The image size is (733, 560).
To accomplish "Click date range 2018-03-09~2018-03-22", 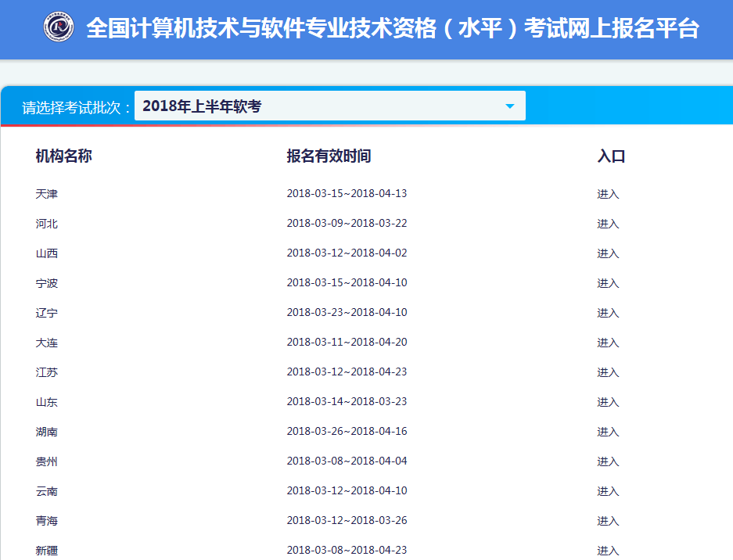I will tap(347, 224).
